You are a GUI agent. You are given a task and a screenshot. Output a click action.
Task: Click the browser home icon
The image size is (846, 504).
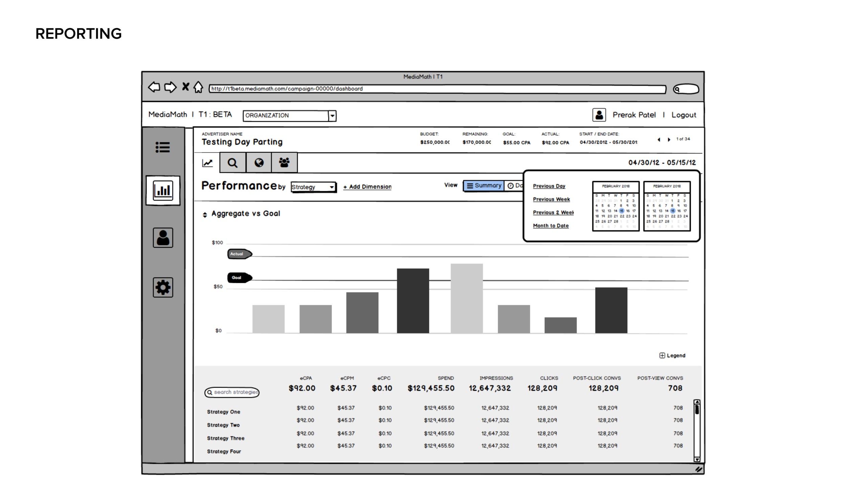tap(198, 87)
